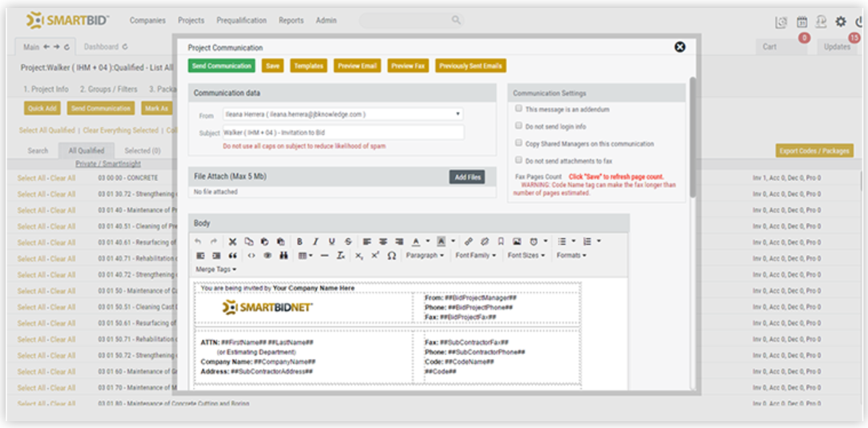
Task: Align text left
Action: pos(367,241)
